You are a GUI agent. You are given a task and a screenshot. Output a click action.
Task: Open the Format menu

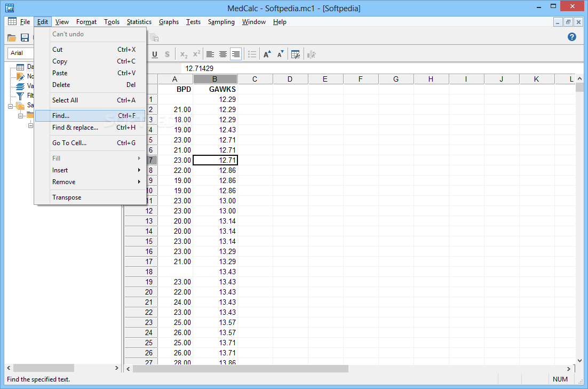pos(86,22)
